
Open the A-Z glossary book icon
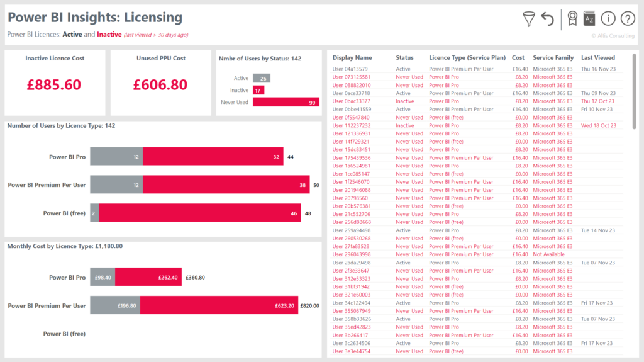tap(589, 18)
